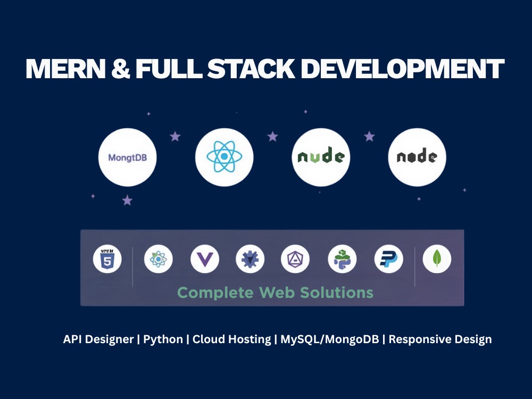The width and height of the screenshot is (532, 399).
Task: Click the MongtDB logo circle
Action: pyautogui.click(x=127, y=157)
